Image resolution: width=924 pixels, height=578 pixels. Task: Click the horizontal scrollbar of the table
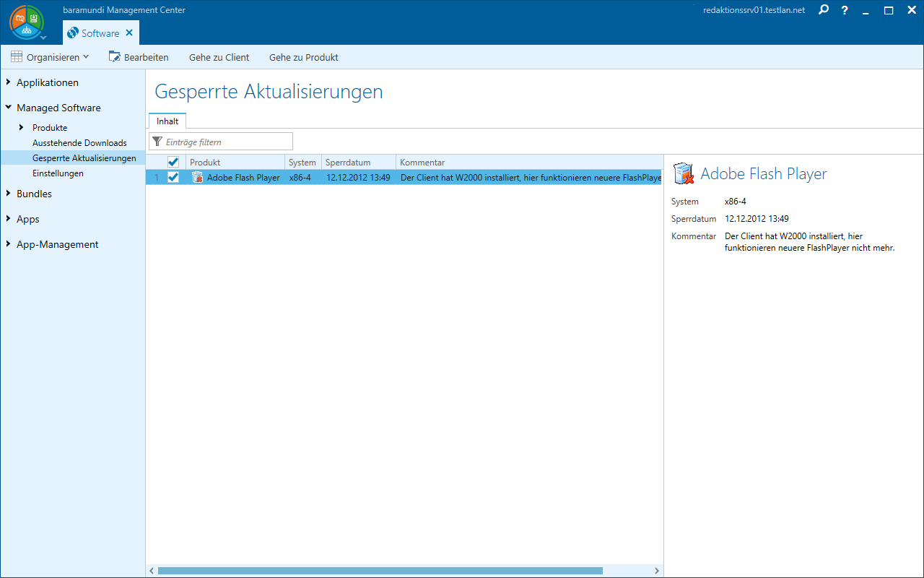380,571
